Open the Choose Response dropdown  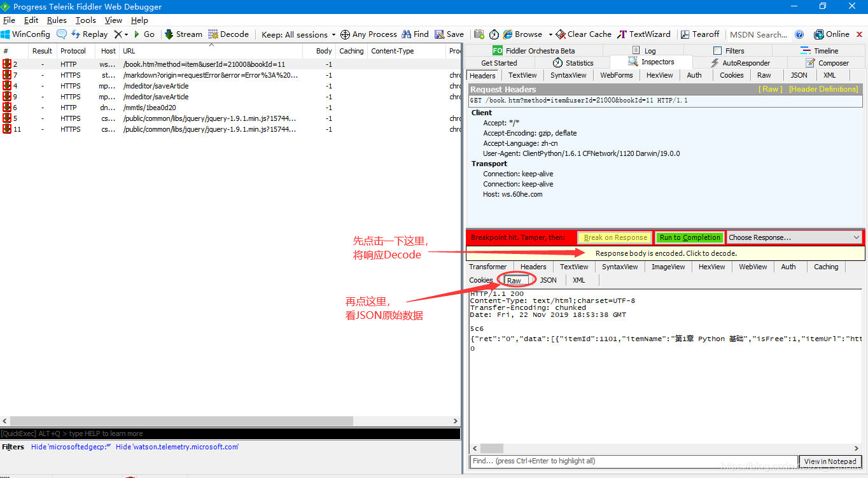coord(794,237)
